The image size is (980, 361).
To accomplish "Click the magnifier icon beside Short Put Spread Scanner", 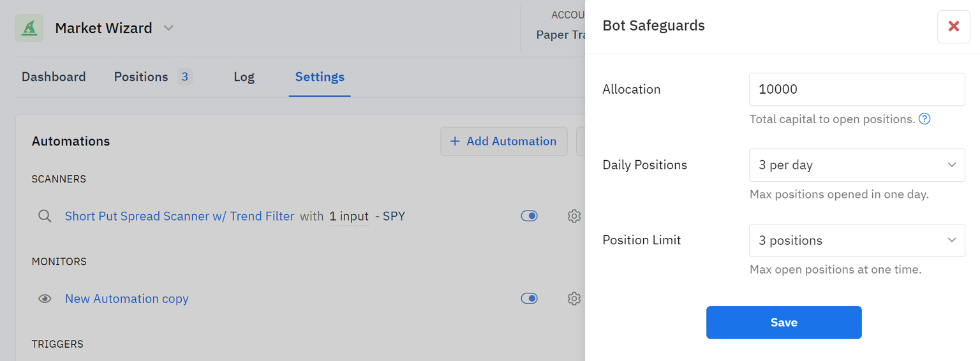I will coord(45,216).
